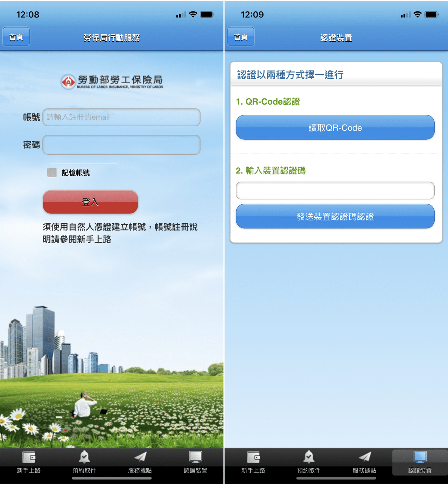
Task: Focus the 帳號 email input field
Action: [121, 117]
